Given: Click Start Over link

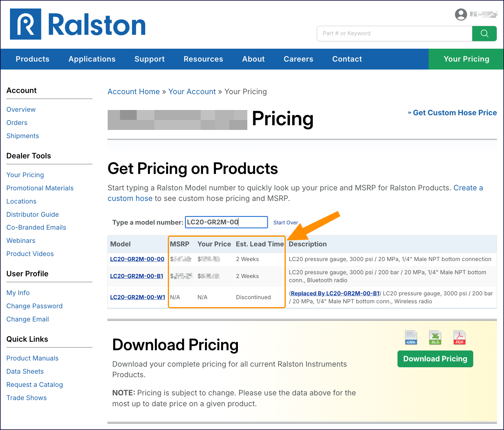Looking at the screenshot, I should pos(285,223).
